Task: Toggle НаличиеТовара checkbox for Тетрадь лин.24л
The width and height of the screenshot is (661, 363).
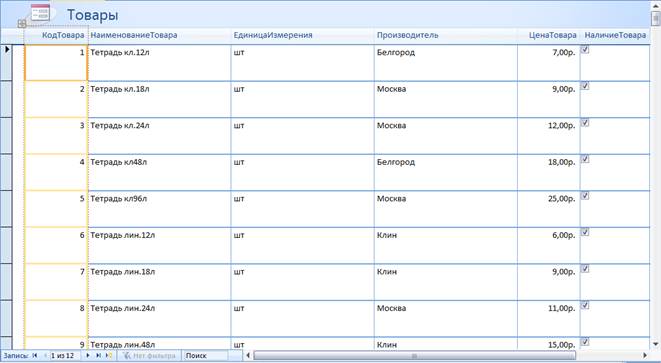Action: click(585, 305)
